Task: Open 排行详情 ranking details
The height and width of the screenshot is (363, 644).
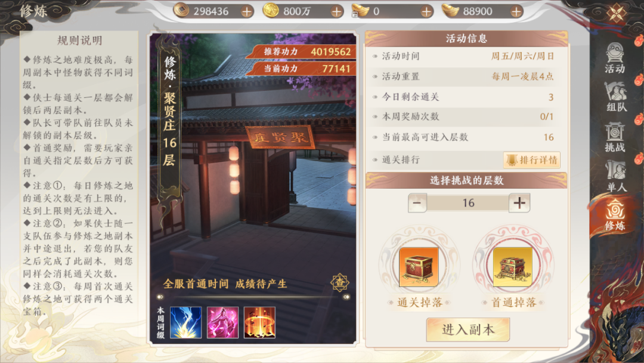Action: (x=532, y=160)
